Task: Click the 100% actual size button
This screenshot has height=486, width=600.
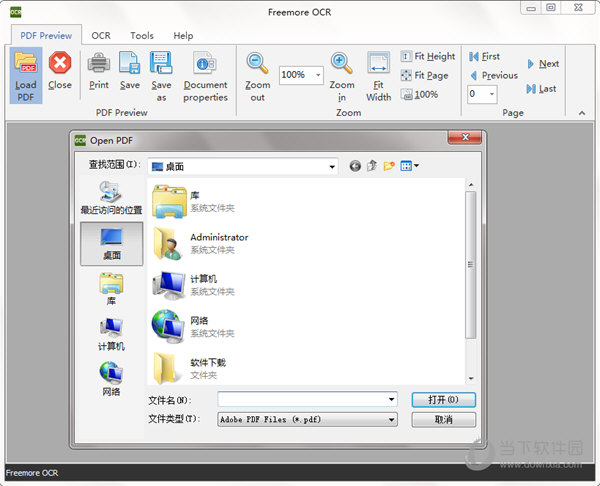Action: coord(419,94)
